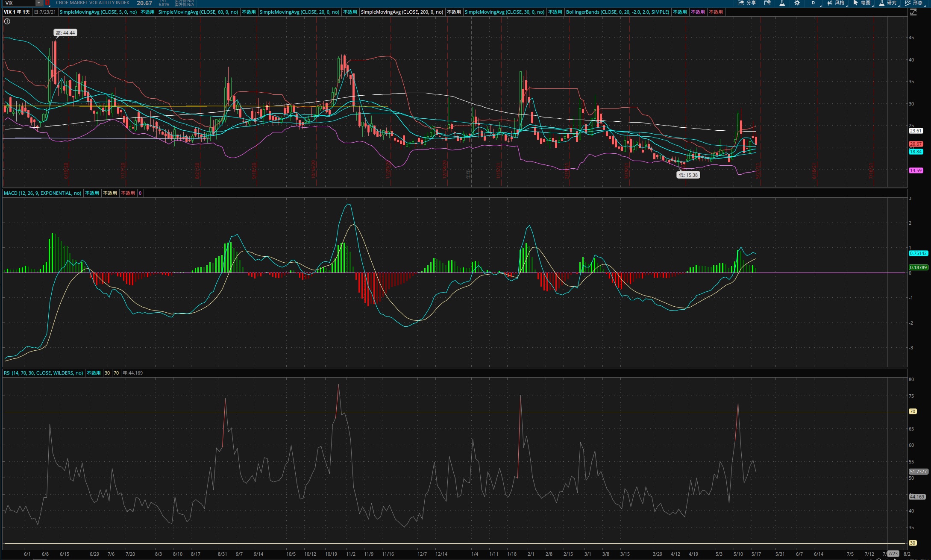Expand the VIX symbol dropdown arrow
The image size is (931, 560).
pyautogui.click(x=39, y=3)
